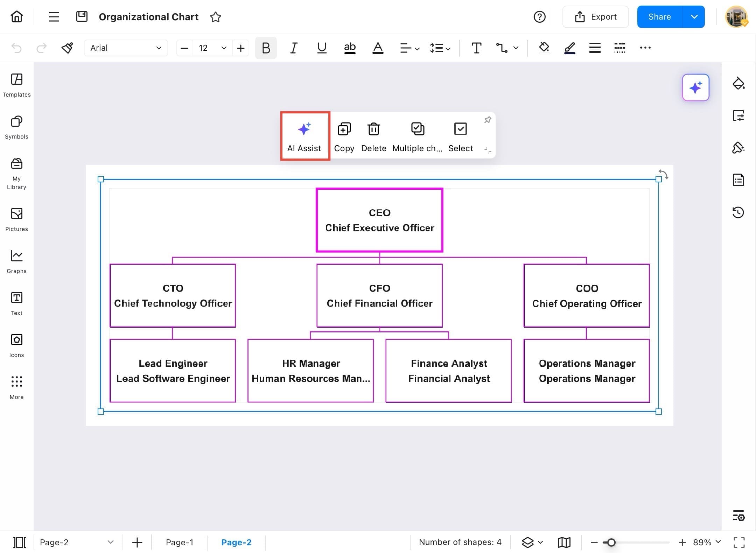756x553 pixels.
Task: Click the CEO box in chart
Action: tap(379, 220)
